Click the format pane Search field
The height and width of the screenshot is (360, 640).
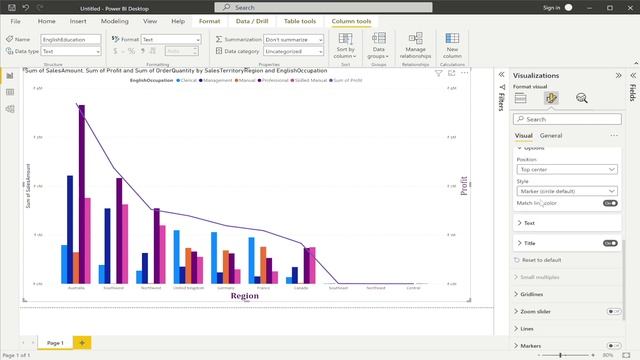pos(567,119)
